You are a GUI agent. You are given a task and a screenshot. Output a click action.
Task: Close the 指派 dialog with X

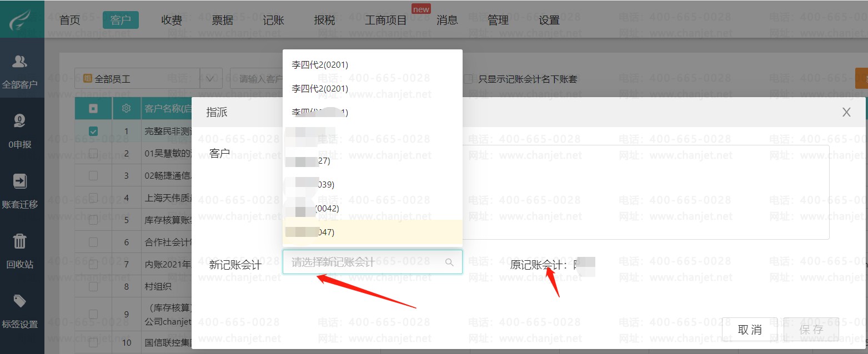pos(846,112)
